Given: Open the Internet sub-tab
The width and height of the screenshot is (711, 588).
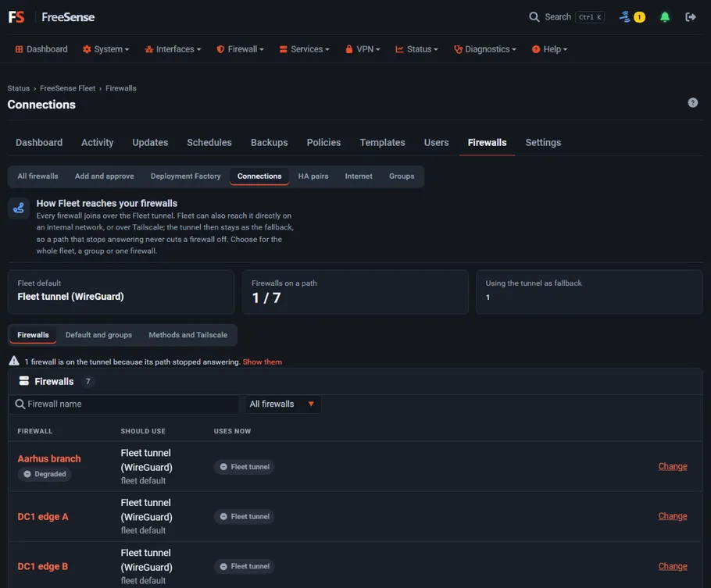Looking at the screenshot, I should (x=358, y=176).
